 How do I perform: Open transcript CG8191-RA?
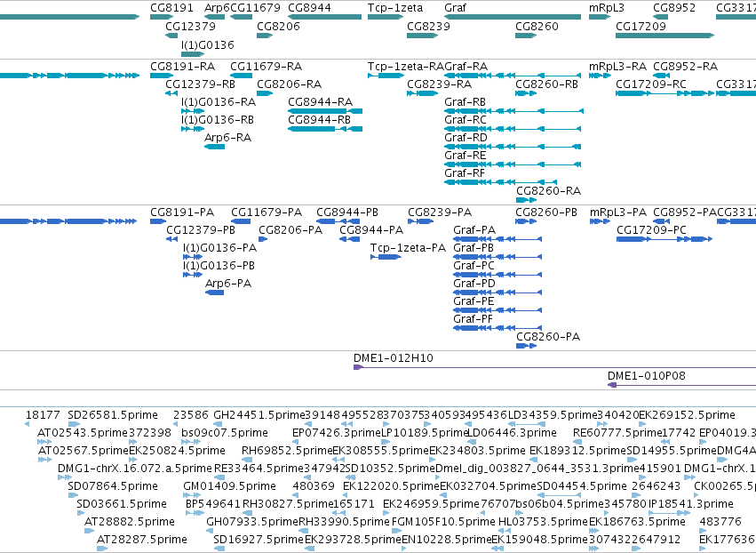(162, 76)
